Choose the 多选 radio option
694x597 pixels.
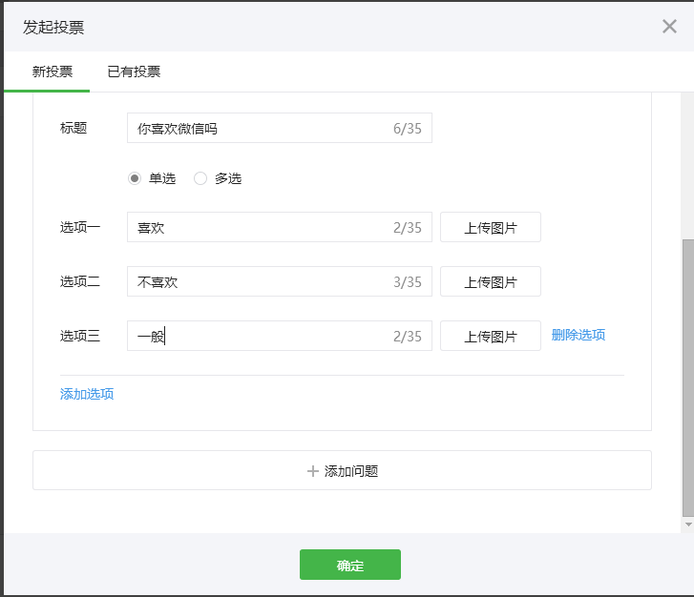click(x=201, y=178)
